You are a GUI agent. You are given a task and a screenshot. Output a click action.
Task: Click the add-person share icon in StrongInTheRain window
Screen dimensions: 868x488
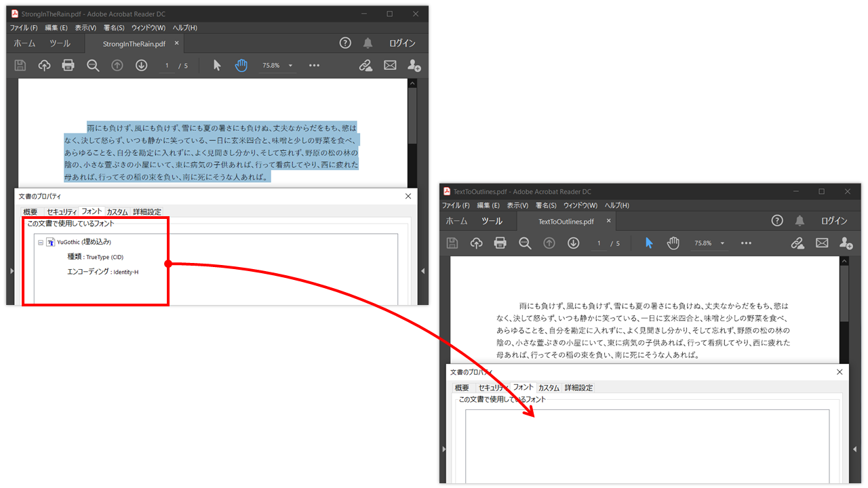[x=414, y=65]
